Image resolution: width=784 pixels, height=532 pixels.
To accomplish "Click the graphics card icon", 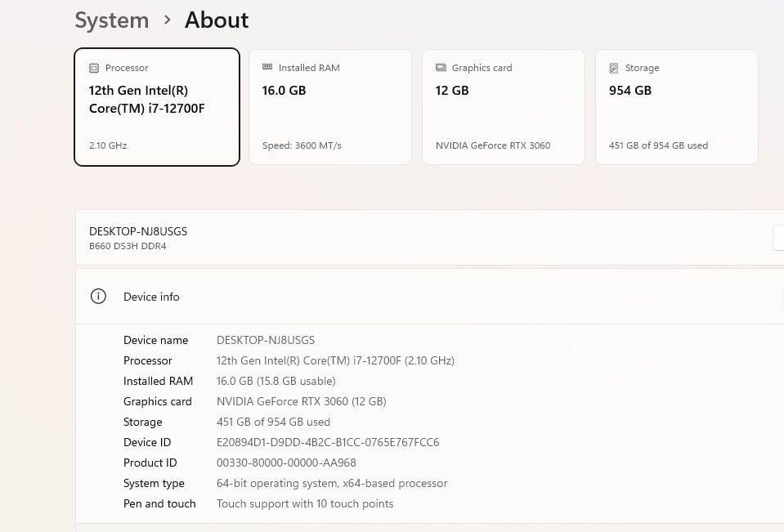I will pyautogui.click(x=441, y=68).
